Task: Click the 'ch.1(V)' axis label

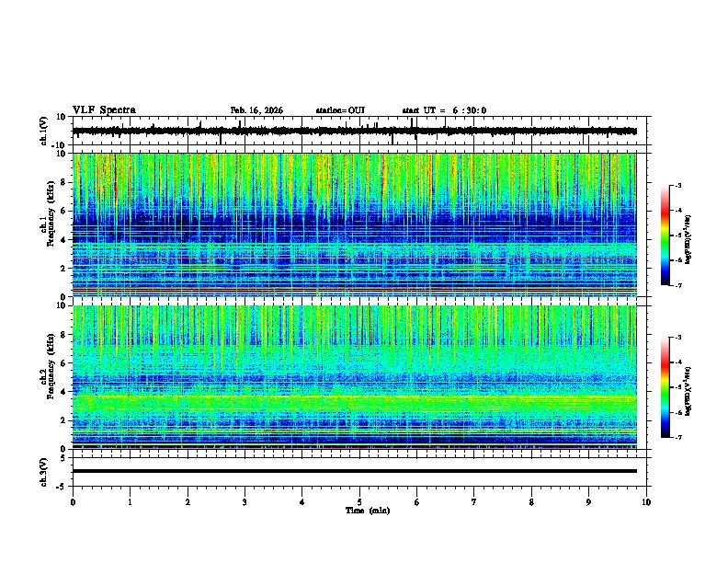Action: point(43,131)
